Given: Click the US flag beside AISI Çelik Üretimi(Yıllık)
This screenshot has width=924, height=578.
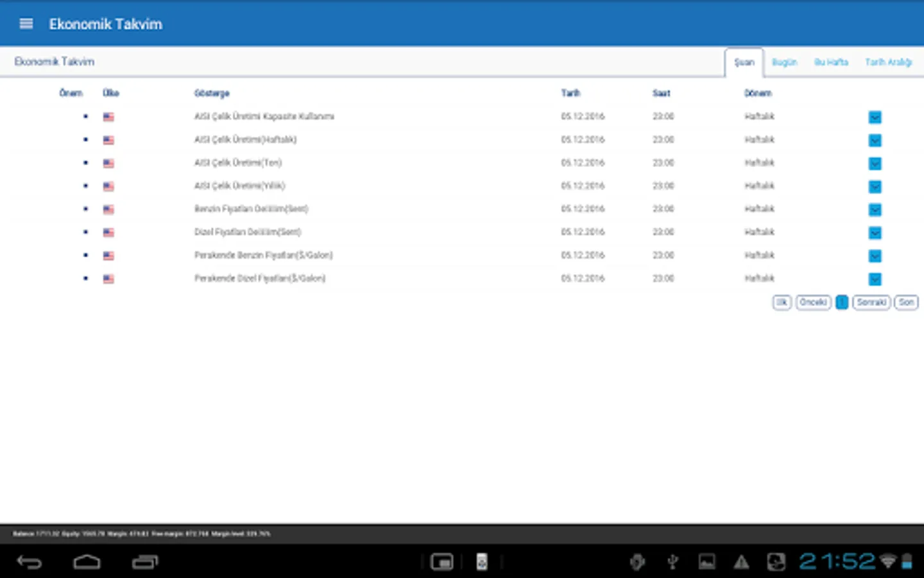Looking at the screenshot, I should click(x=108, y=186).
